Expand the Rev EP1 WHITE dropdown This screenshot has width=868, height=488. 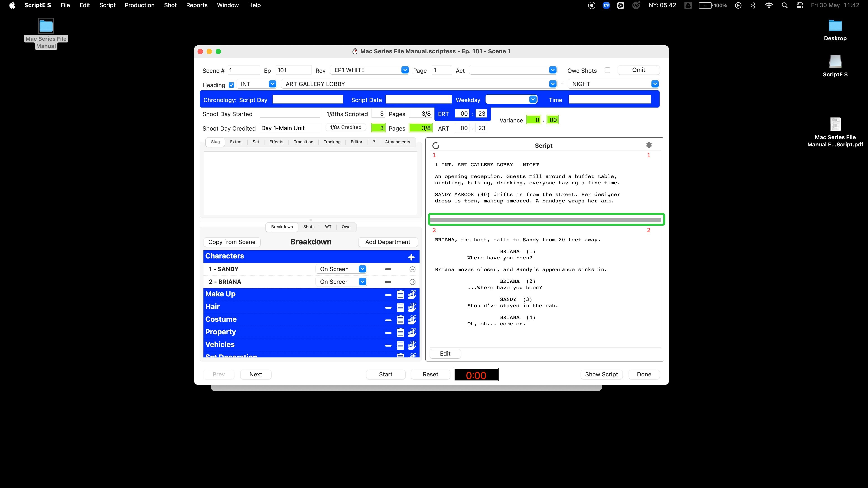pos(405,70)
